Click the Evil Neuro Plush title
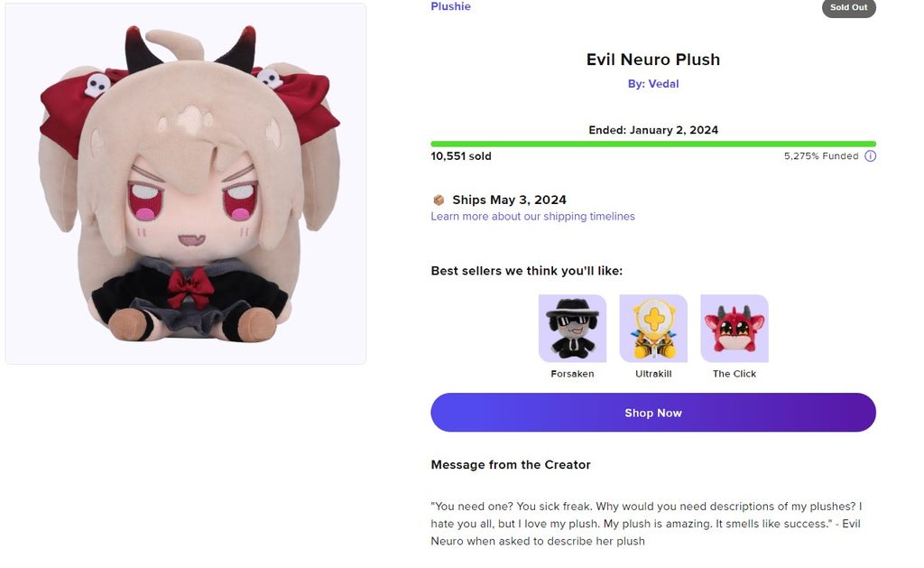The height and width of the screenshot is (568, 924). click(x=653, y=60)
